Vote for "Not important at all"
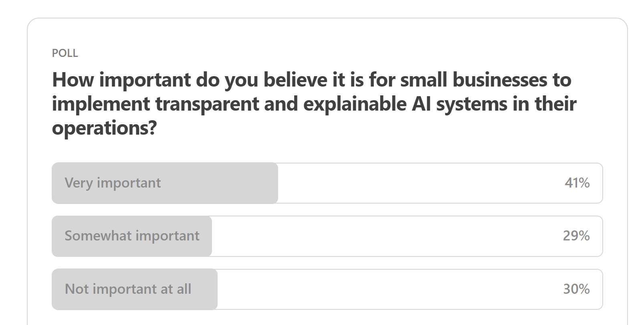Image resolution: width=644 pixels, height=325 pixels. 327,289
